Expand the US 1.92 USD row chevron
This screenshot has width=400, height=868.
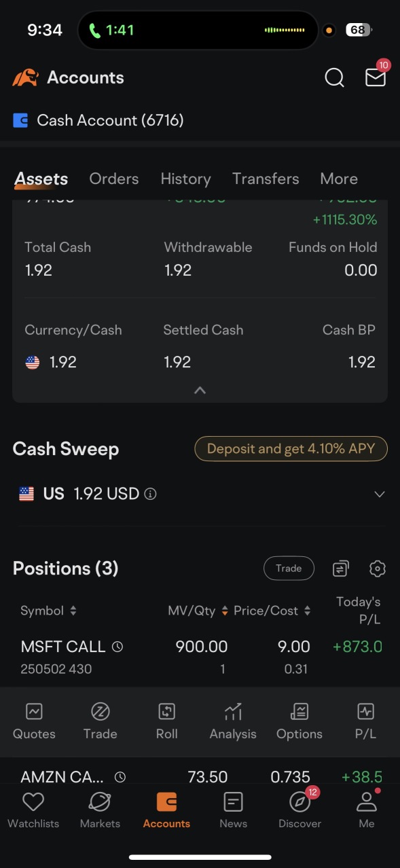(x=380, y=494)
